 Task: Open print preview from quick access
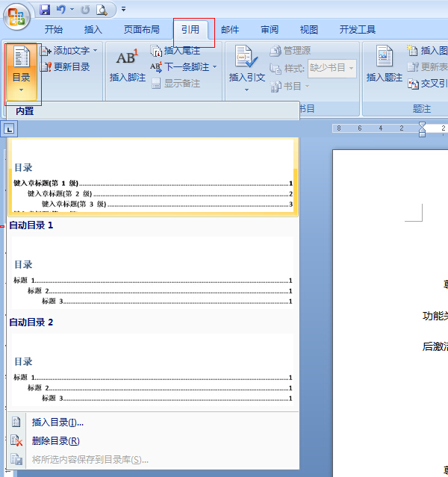[x=102, y=10]
